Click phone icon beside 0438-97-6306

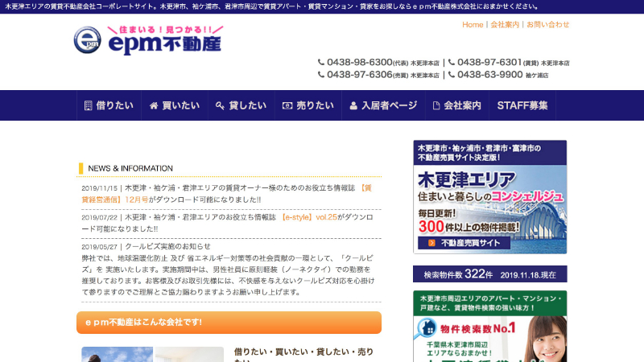pos(321,74)
